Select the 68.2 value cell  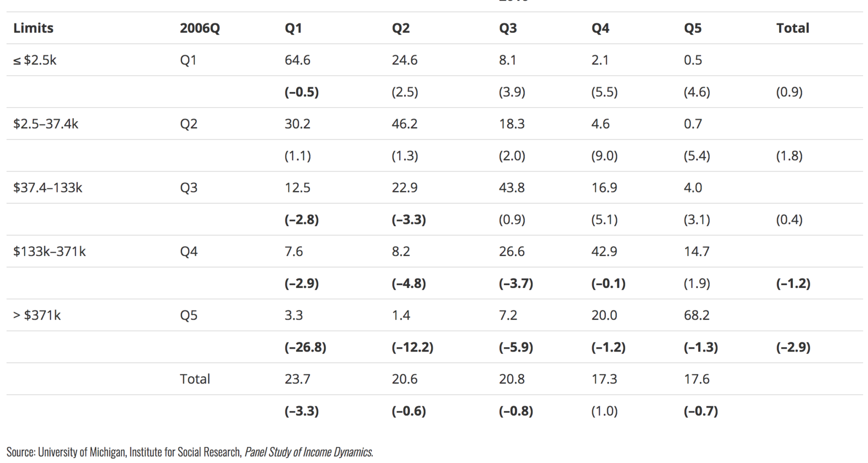click(697, 315)
